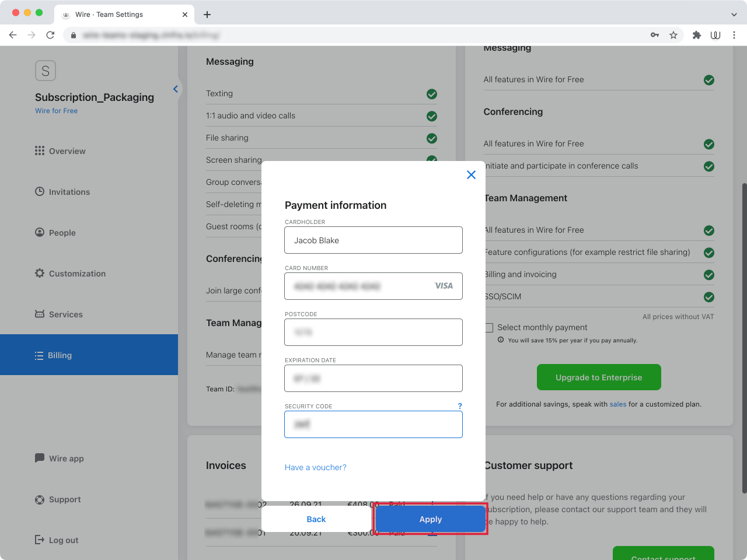Image resolution: width=747 pixels, height=560 pixels.
Task: Open the sales link
Action: point(618,404)
